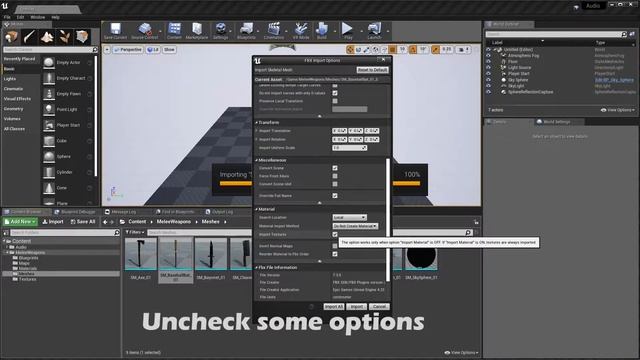The image size is (640, 360).
Task: Select the Foliage mode icon
Action: point(64,37)
